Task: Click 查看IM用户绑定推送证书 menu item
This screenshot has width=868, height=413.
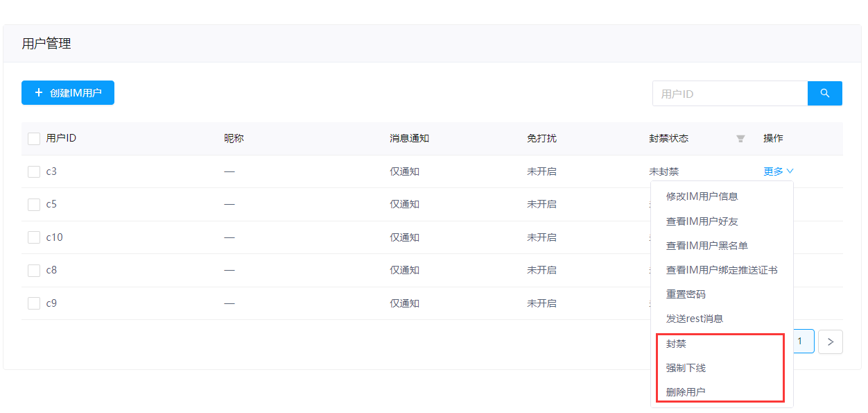Action: pos(721,270)
